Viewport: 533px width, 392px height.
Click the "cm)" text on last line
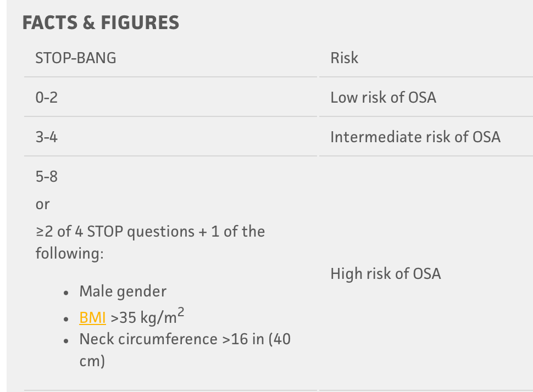click(92, 361)
